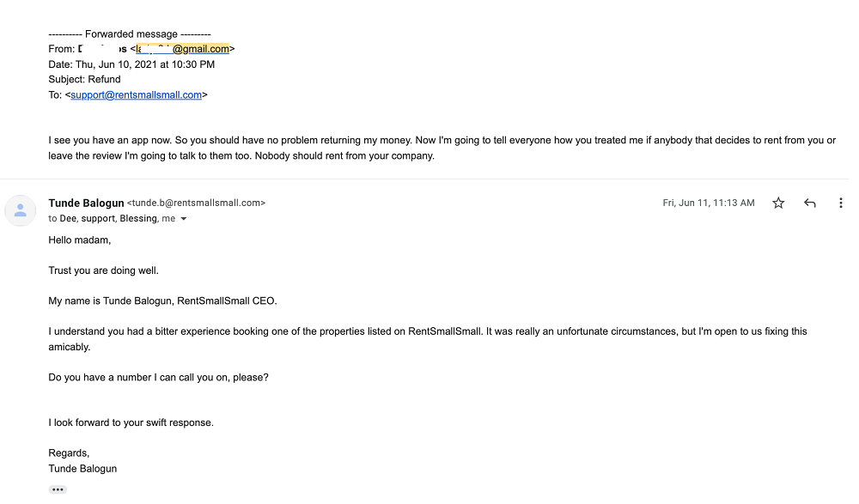Select recipient Dee in the to line
Screen dimensions: 859x504
[x=68, y=219]
